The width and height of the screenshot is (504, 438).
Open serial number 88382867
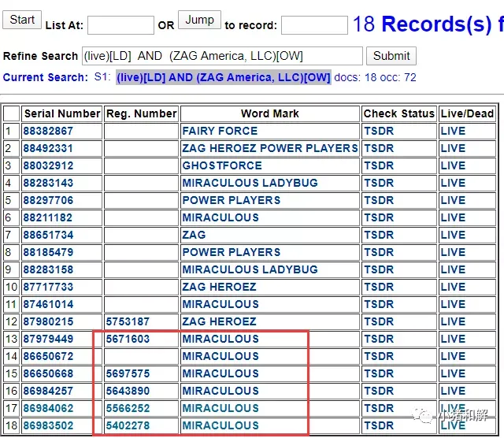point(48,131)
